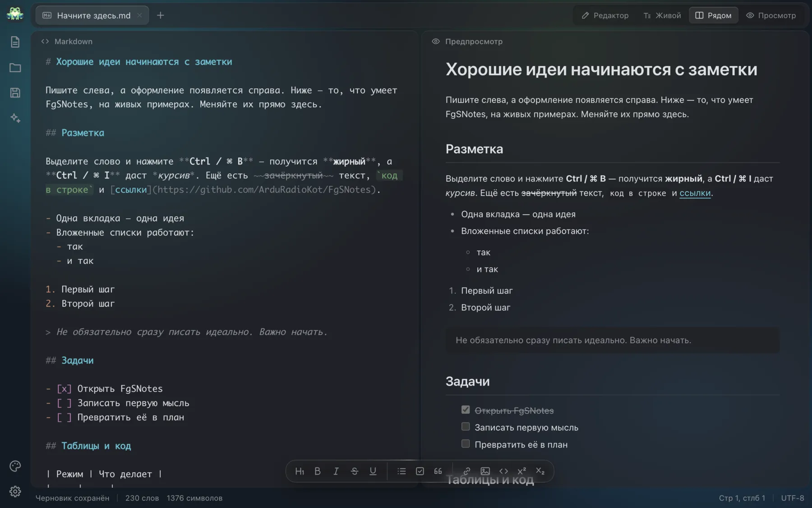Select the Рядом side-by-side mode
812x508 pixels.
713,15
